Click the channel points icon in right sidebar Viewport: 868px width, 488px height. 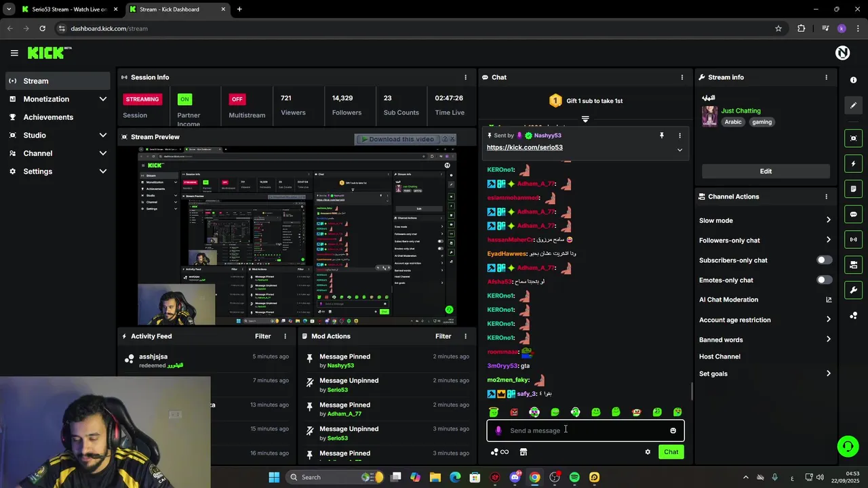[853, 315]
